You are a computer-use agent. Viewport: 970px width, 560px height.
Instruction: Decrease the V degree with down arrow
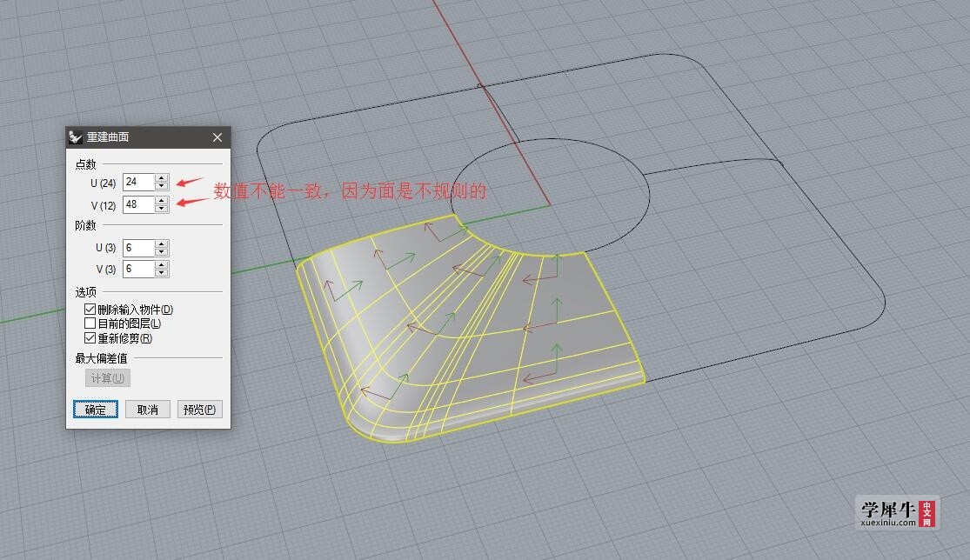pos(162,273)
